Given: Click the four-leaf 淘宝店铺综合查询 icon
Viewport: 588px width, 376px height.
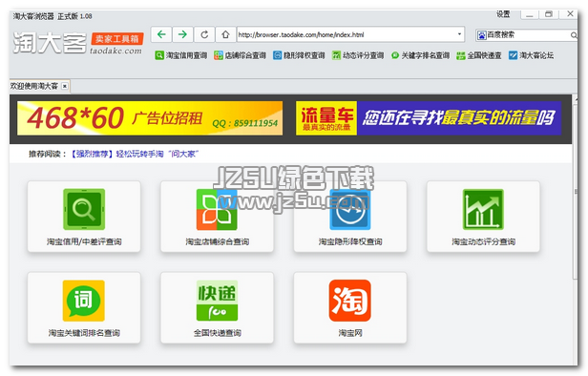Looking at the screenshot, I should [x=217, y=209].
